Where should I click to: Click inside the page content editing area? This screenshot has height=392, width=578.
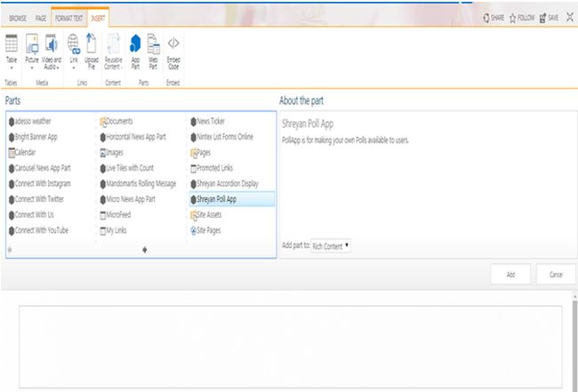[x=291, y=347]
